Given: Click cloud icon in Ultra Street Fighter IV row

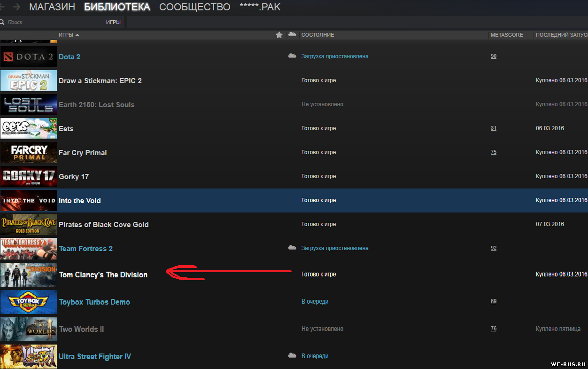Looking at the screenshot, I should point(292,356).
